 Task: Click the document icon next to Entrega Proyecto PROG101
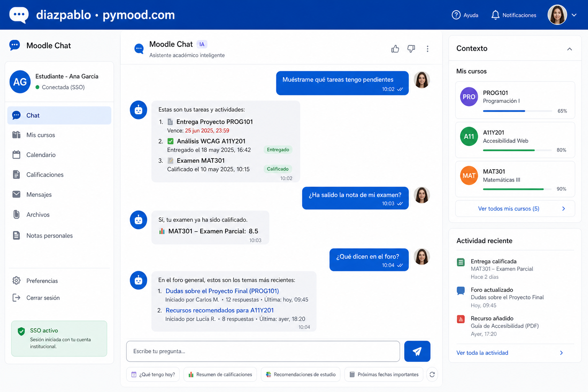coord(170,122)
